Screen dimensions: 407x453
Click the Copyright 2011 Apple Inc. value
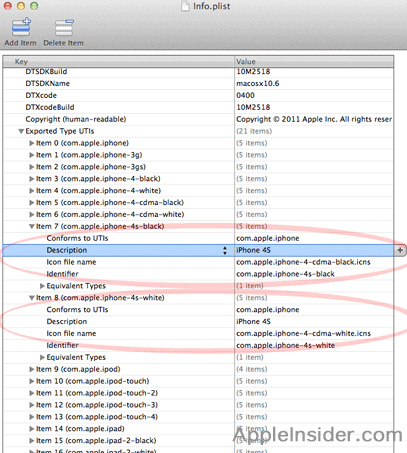314,119
